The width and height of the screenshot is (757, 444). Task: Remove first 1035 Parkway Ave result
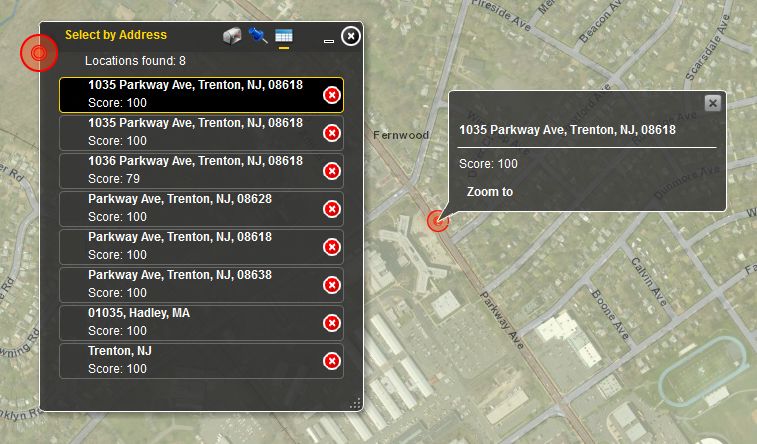coord(332,95)
